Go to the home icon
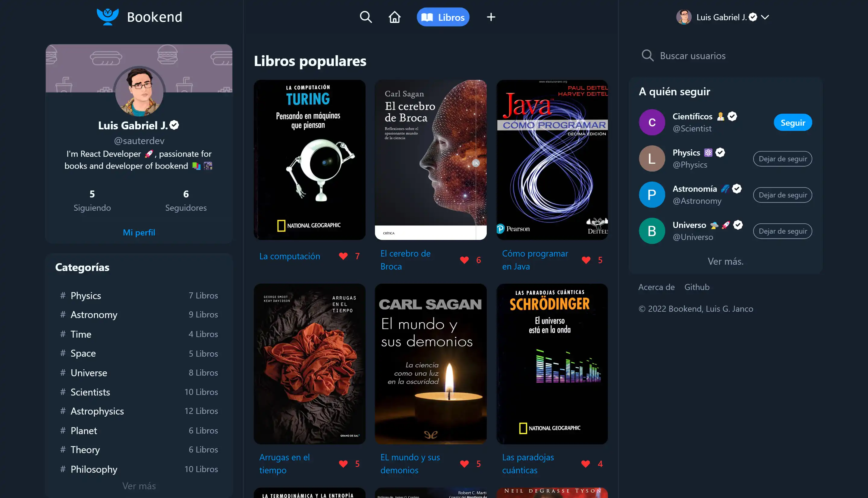This screenshot has width=868, height=498. (395, 17)
